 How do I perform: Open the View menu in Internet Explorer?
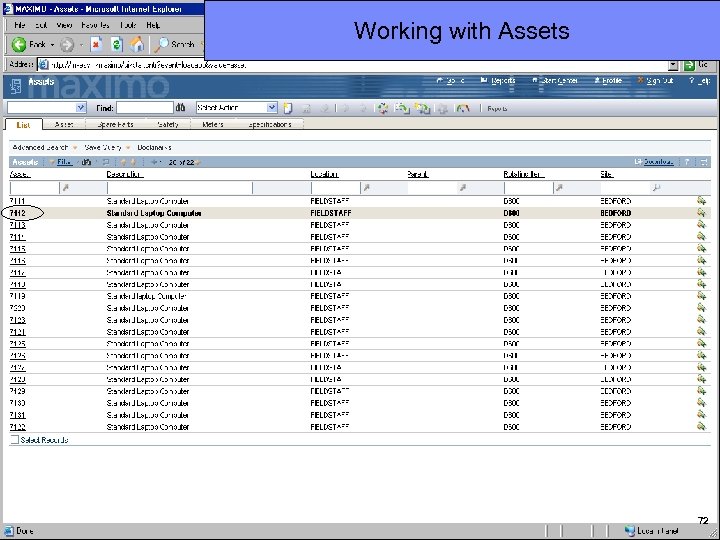point(64,25)
